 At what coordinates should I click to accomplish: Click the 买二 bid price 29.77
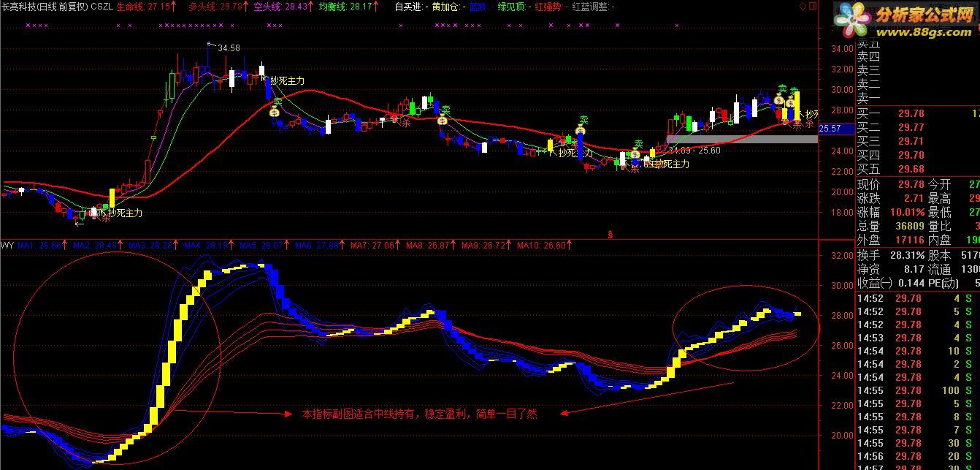tap(911, 128)
